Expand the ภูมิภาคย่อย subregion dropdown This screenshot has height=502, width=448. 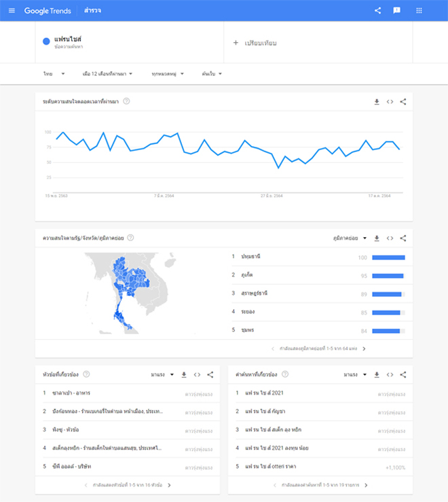point(350,238)
